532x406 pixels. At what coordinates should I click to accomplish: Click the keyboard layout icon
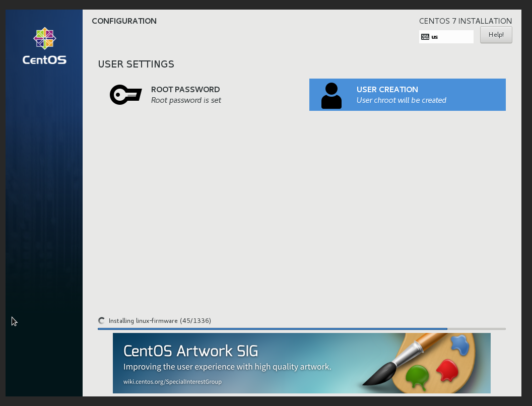(x=425, y=37)
